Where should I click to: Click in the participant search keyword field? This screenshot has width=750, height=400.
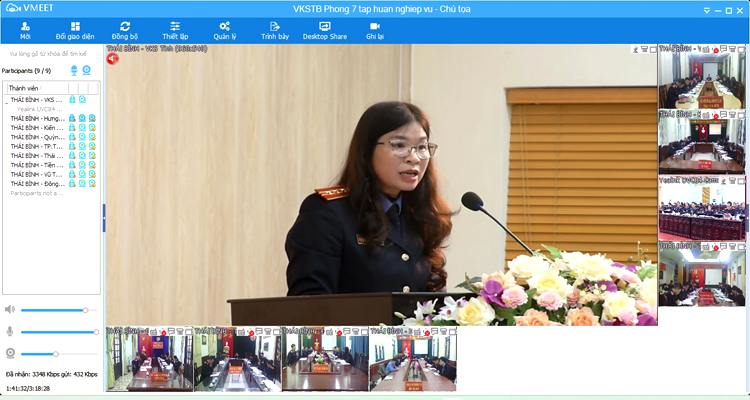click(50, 53)
